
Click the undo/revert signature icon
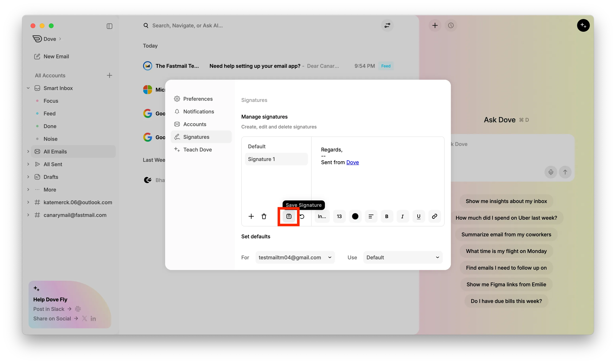coord(302,216)
